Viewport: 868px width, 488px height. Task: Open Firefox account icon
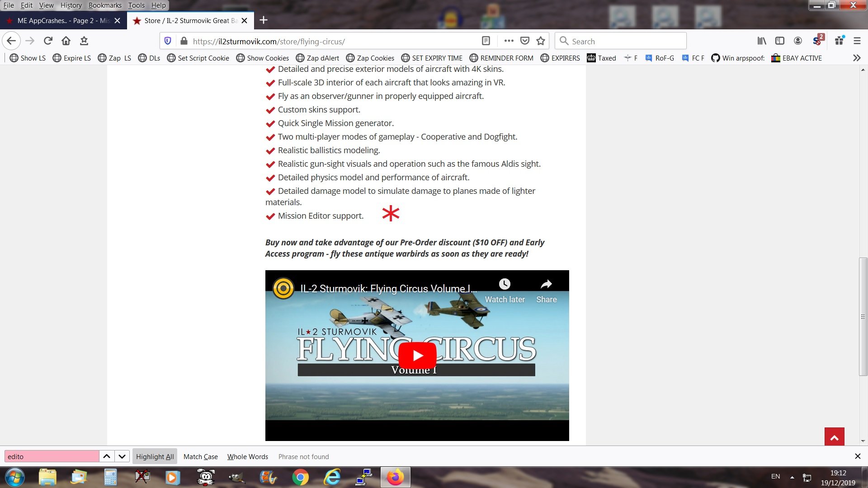coord(798,41)
